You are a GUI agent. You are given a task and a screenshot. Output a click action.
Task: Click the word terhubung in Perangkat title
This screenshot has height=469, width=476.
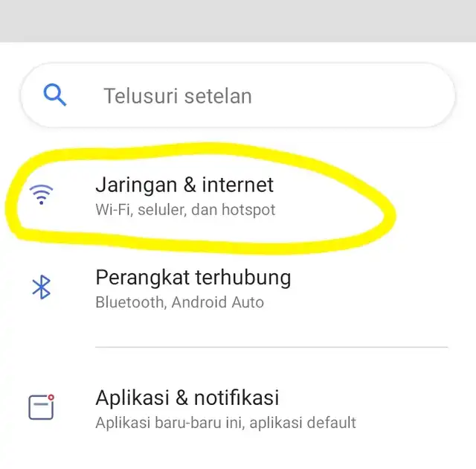243,278
